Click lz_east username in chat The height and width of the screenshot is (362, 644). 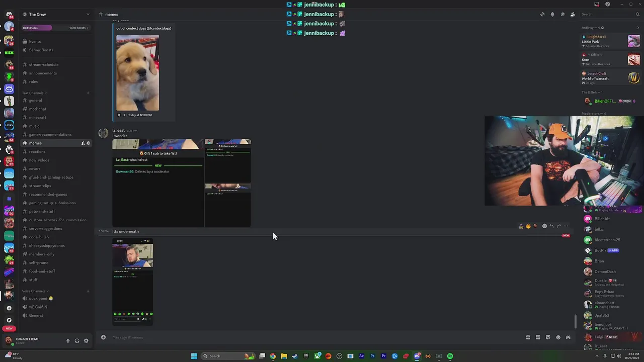pyautogui.click(x=118, y=131)
